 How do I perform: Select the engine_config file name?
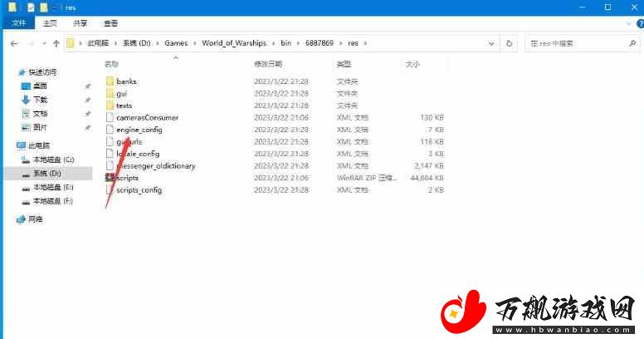click(x=139, y=130)
